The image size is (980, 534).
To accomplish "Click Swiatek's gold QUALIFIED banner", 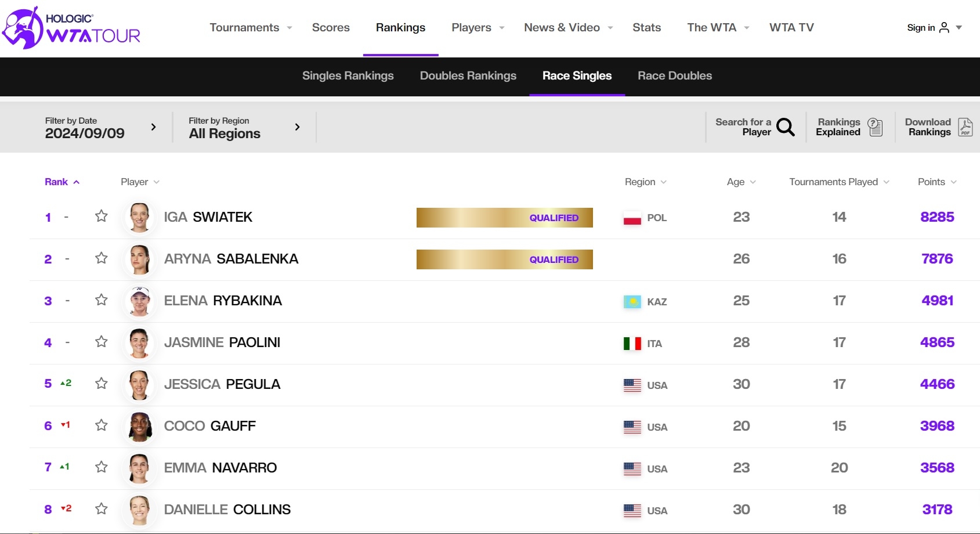I will coord(505,218).
